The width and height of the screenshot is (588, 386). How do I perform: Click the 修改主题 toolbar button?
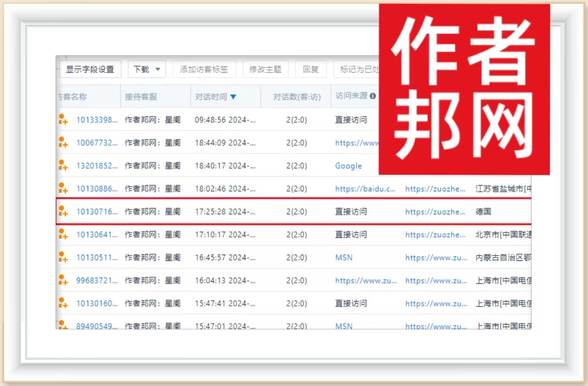pos(265,70)
